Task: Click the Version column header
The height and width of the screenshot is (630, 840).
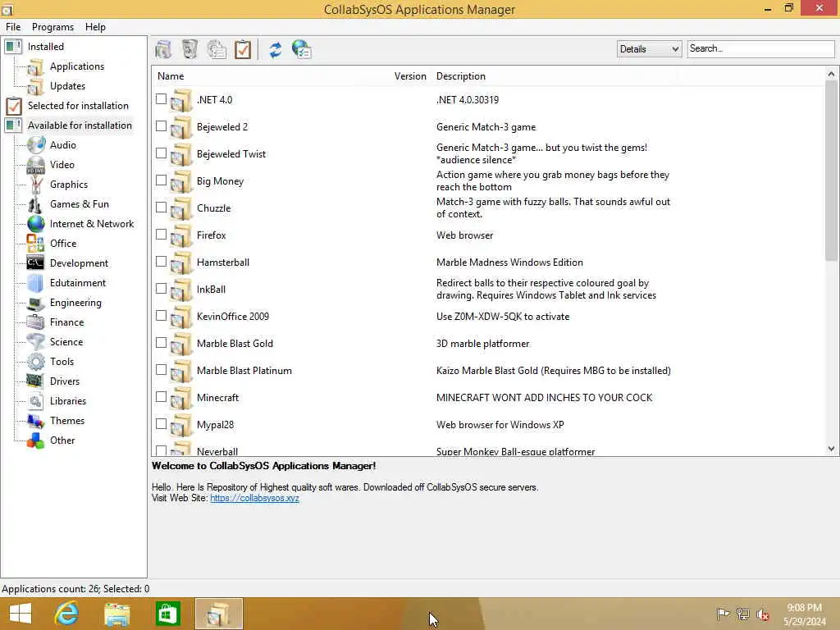Action: coord(410,76)
